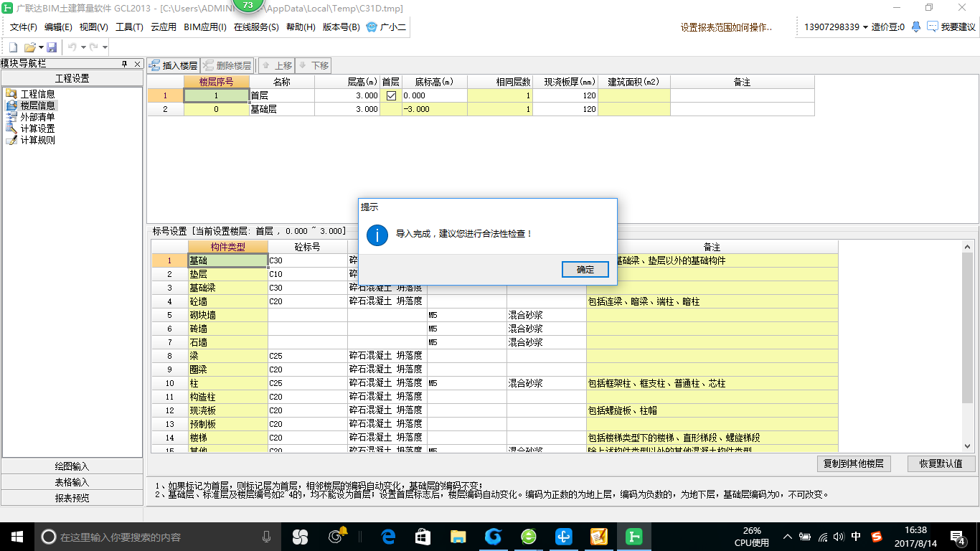The image size is (980, 551).
Task: Open Microsoft Edge from taskbar
Action: click(x=388, y=537)
